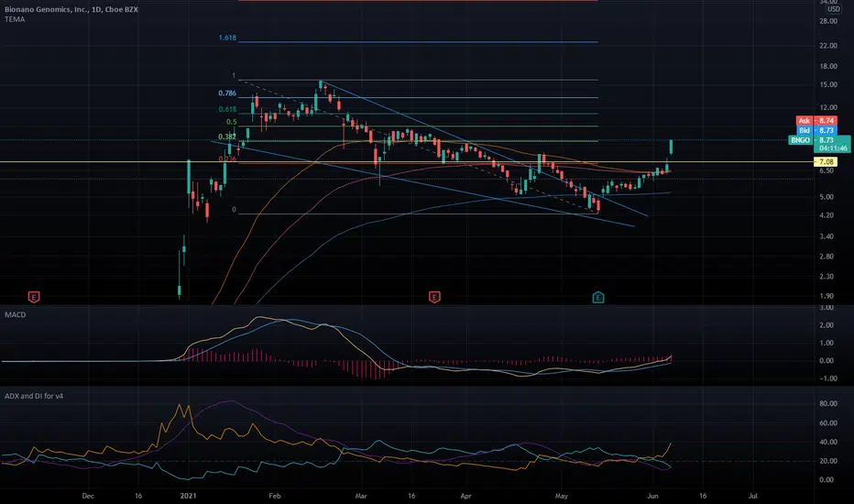Click the 0.382 Fibonacci level label
The height and width of the screenshot is (504, 854).
[x=227, y=137]
